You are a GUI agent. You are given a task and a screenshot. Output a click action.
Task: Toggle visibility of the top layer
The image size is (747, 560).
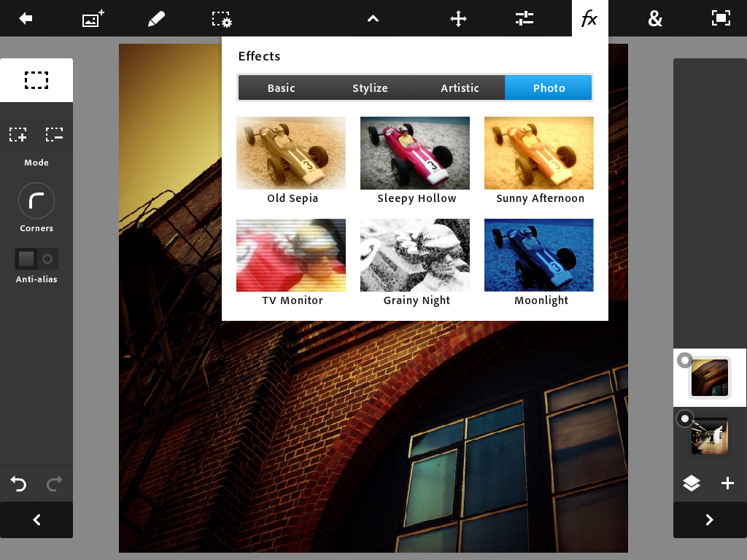point(684,360)
